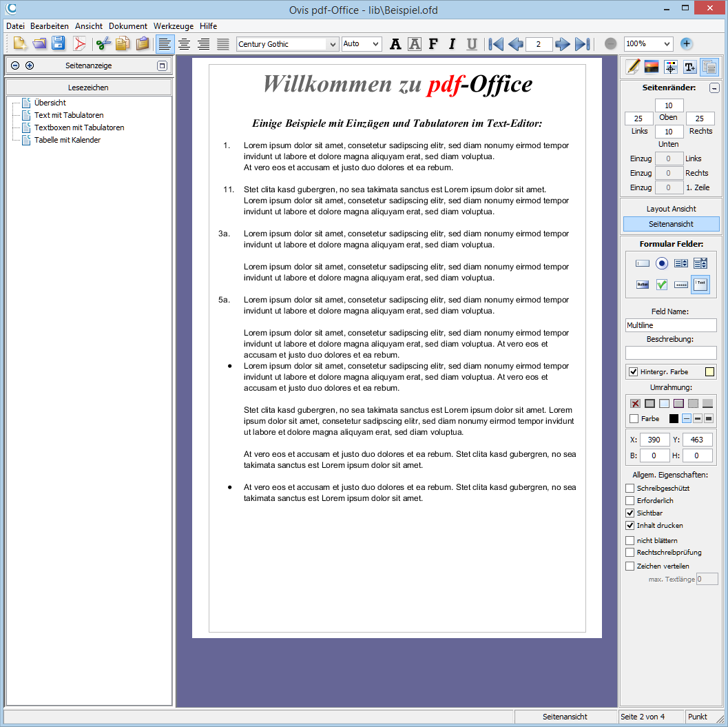Insert a push button form field
Viewport: 728px width, 727px height.
coord(642,285)
